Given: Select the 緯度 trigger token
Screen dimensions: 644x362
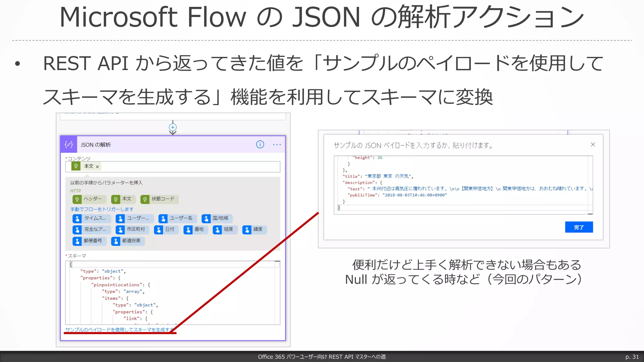Looking at the screenshot, I should click(254, 230).
